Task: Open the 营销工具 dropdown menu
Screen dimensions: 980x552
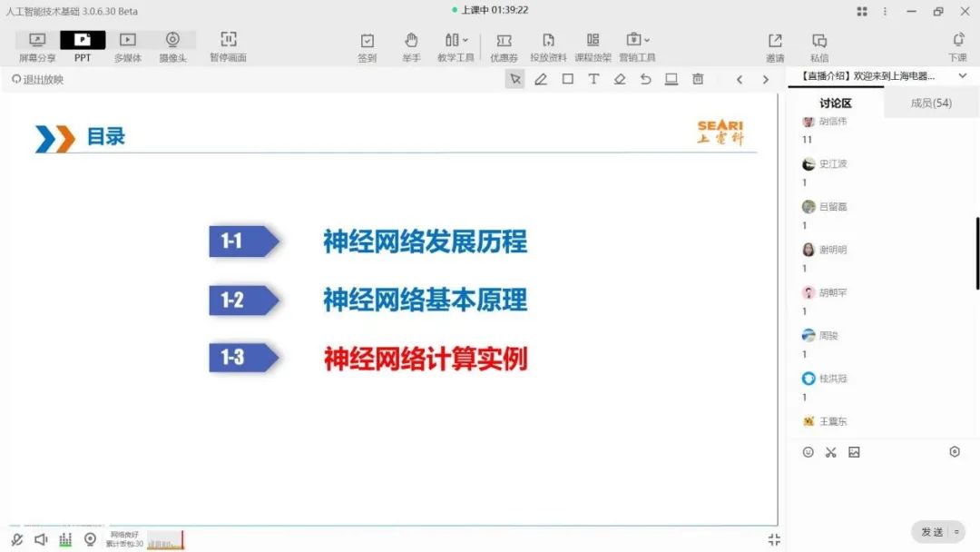Action: coord(637,46)
